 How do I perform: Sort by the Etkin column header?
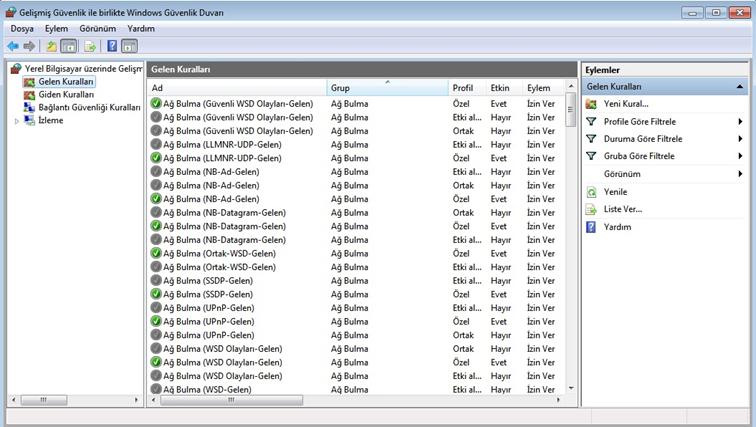tap(504, 88)
